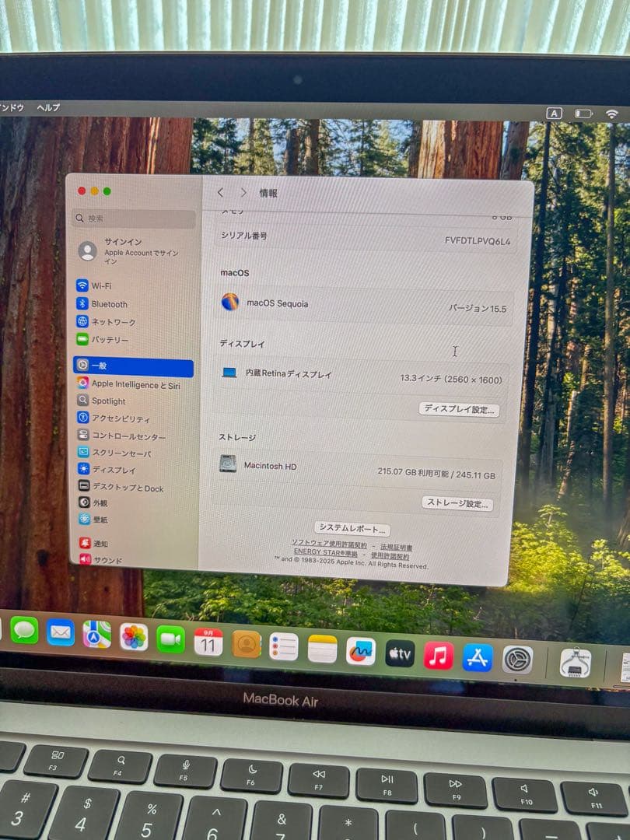The width and height of the screenshot is (630, 840).
Task: Open FaceTime from the Dock
Action: point(171,639)
